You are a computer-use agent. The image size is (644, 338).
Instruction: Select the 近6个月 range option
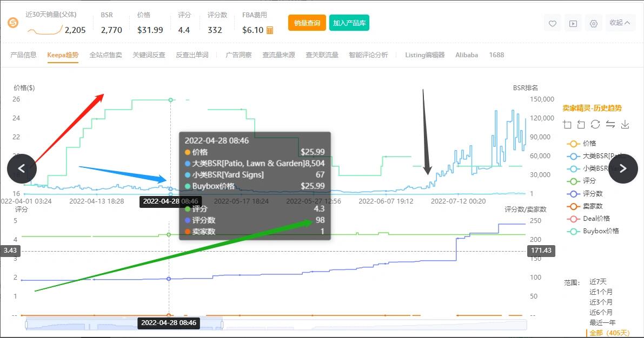point(601,313)
